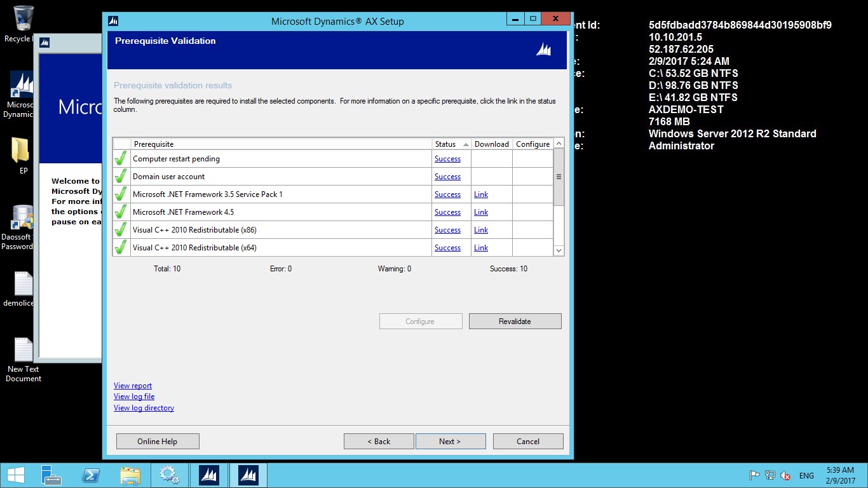Screen dimensions: 868x488
Task: Open download Link for Visual C++ 2010 (x64)
Action: tap(481, 248)
